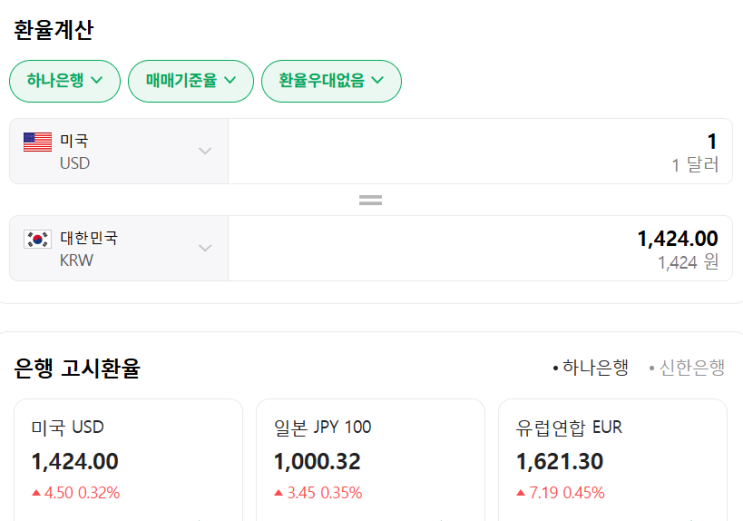This screenshot has height=521, width=743.
Task: Click the red up arrow under USD
Action: click(x=36, y=492)
